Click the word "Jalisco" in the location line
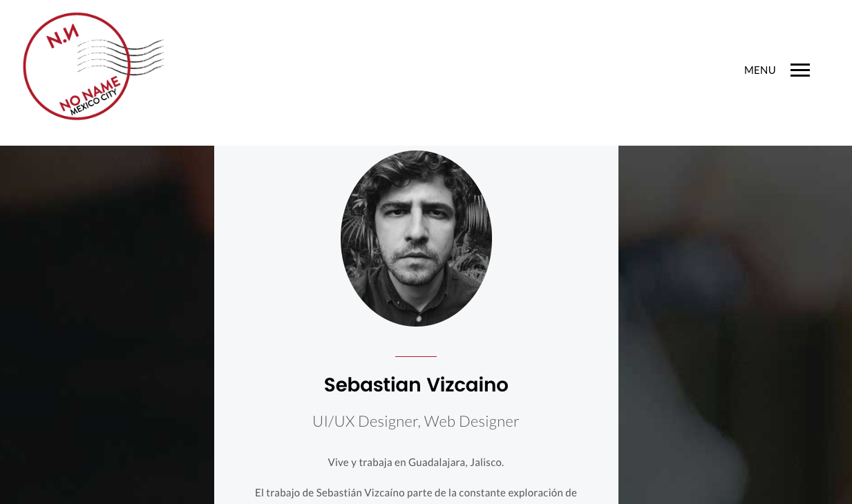This screenshot has height=504, width=852. click(487, 462)
